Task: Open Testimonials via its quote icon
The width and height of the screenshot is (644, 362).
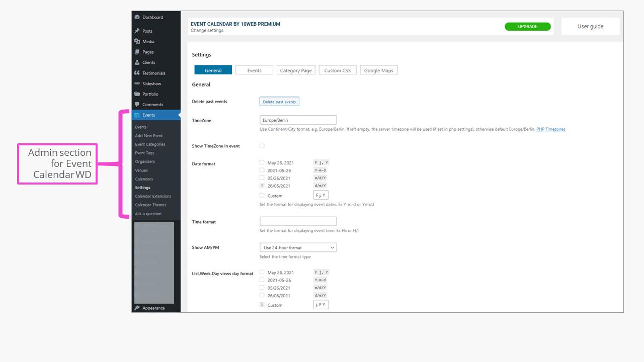Action: click(137, 73)
